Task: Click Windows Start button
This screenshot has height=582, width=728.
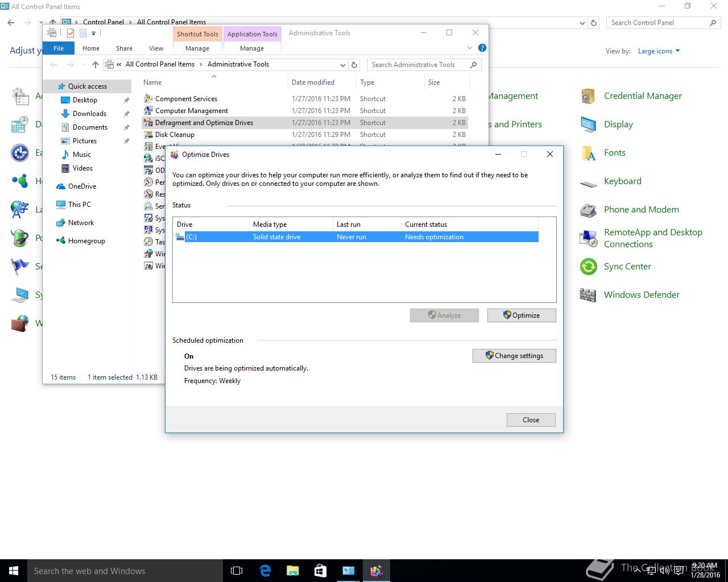Action: [14, 571]
